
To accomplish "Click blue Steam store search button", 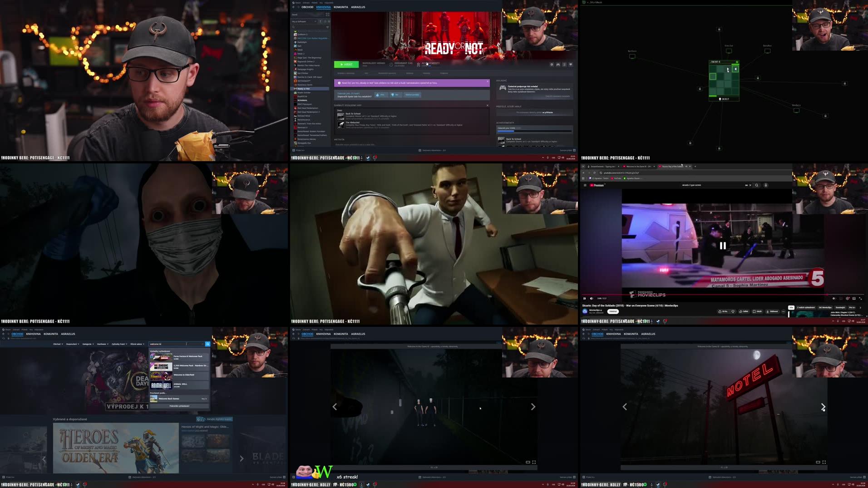I will [207, 344].
